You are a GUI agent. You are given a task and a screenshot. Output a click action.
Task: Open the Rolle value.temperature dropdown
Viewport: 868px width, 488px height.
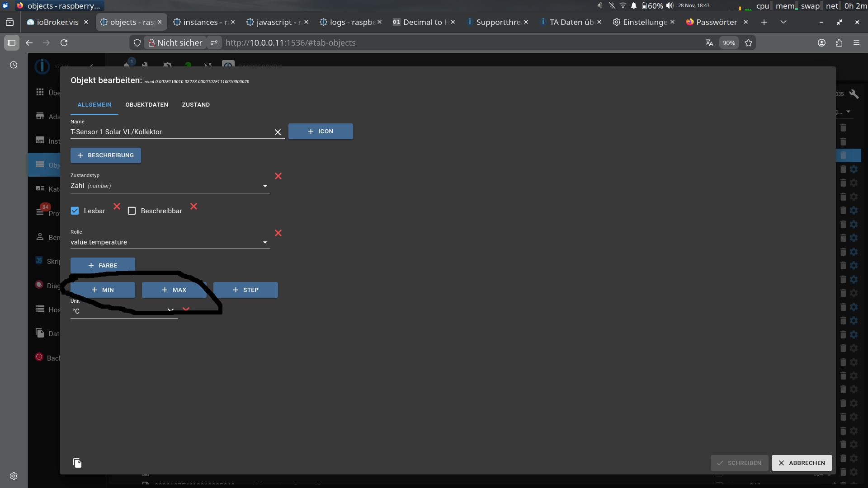[x=265, y=243]
